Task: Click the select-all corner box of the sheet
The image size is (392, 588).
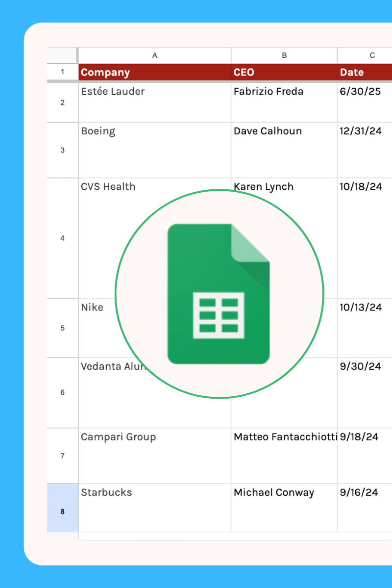Action: [x=62, y=55]
